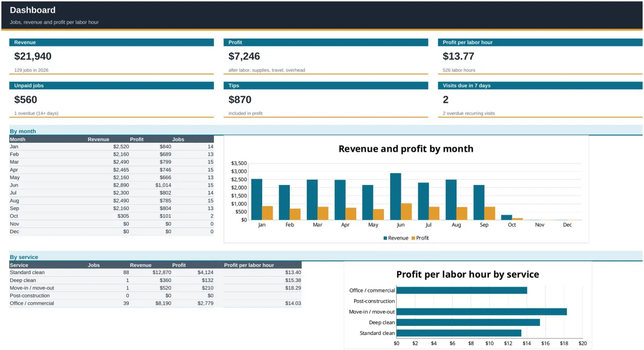Select the Oct profit cell $101
The width and height of the screenshot is (644, 350).
click(x=166, y=216)
